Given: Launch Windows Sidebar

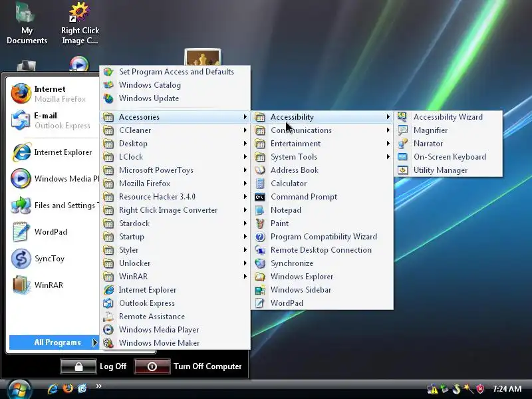Looking at the screenshot, I should 322,290.
